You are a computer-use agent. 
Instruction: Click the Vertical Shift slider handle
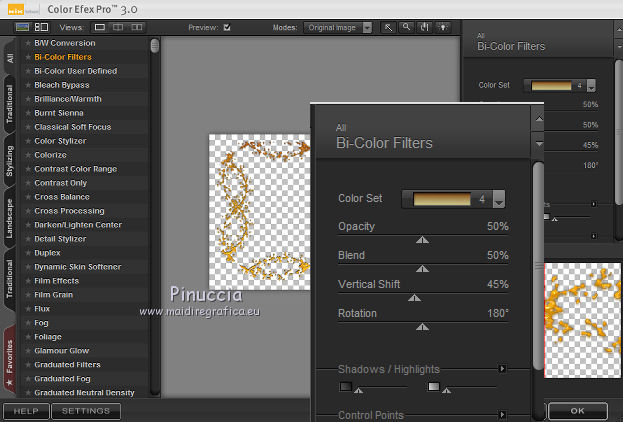(414, 298)
